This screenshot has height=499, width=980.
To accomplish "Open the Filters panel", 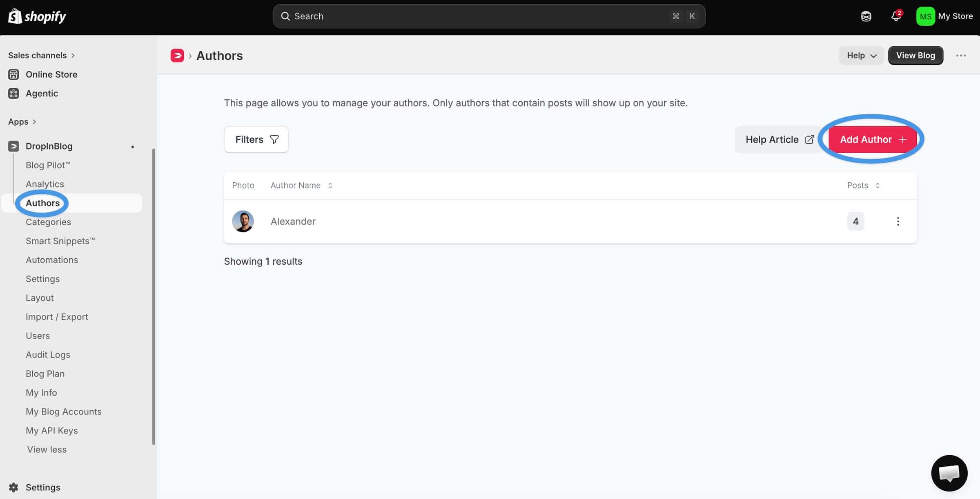I will (x=256, y=140).
